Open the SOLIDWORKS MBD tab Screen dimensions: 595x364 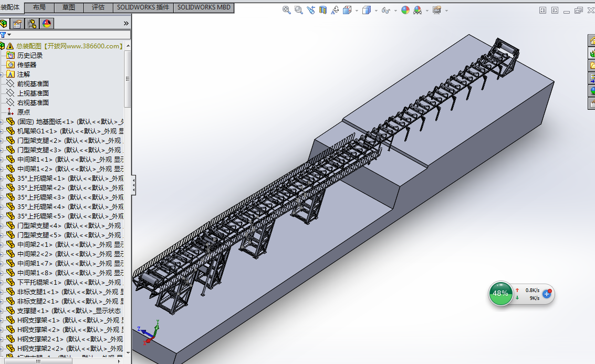(x=204, y=7)
